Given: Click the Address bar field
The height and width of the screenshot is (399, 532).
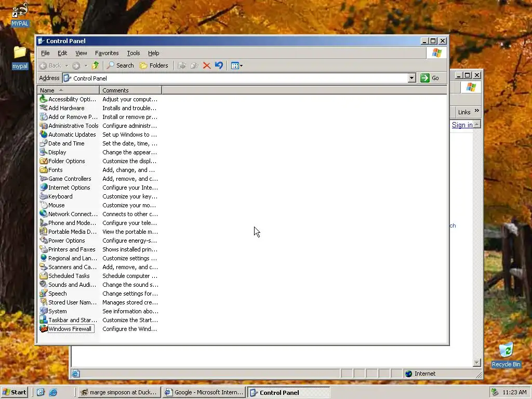Looking at the screenshot, I should [x=239, y=78].
